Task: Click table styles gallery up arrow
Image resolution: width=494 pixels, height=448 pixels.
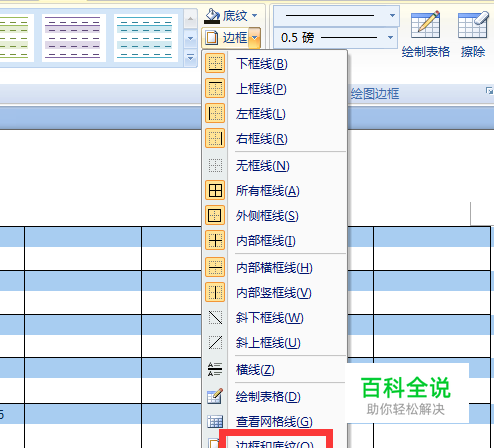Action: click(190, 19)
